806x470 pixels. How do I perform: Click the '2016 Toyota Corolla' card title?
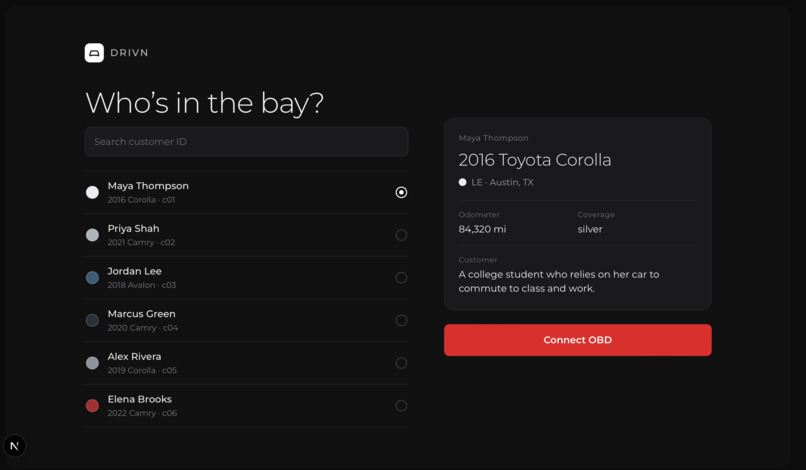pos(535,160)
